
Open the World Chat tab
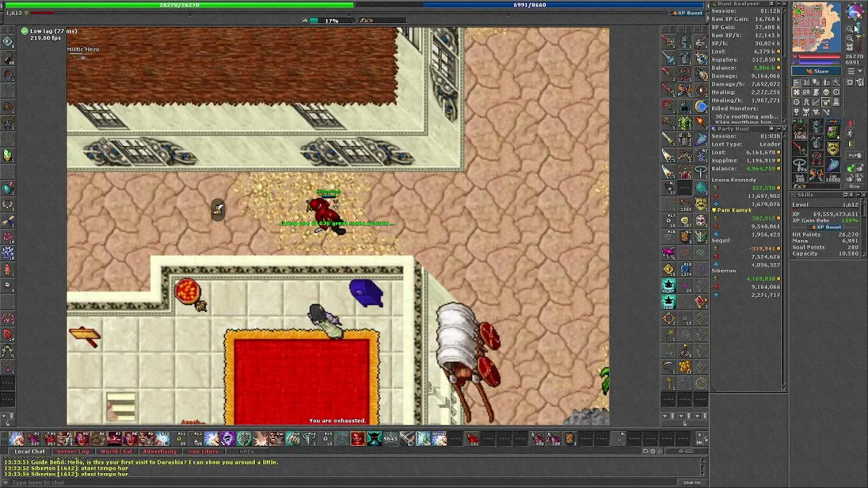[x=117, y=451]
